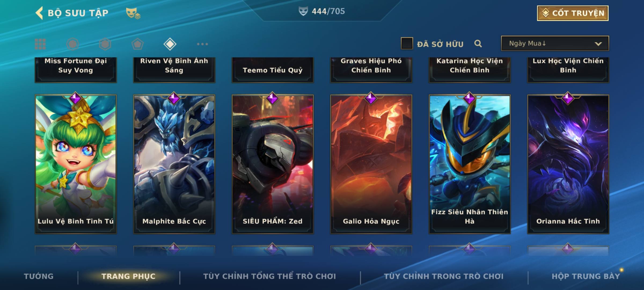Expand sort options with the chevron arrow
The image size is (644, 290).
pyautogui.click(x=598, y=44)
